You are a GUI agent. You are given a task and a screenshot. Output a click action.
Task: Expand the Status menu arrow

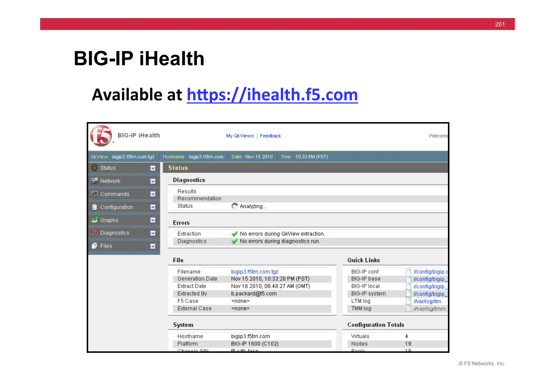(x=153, y=168)
